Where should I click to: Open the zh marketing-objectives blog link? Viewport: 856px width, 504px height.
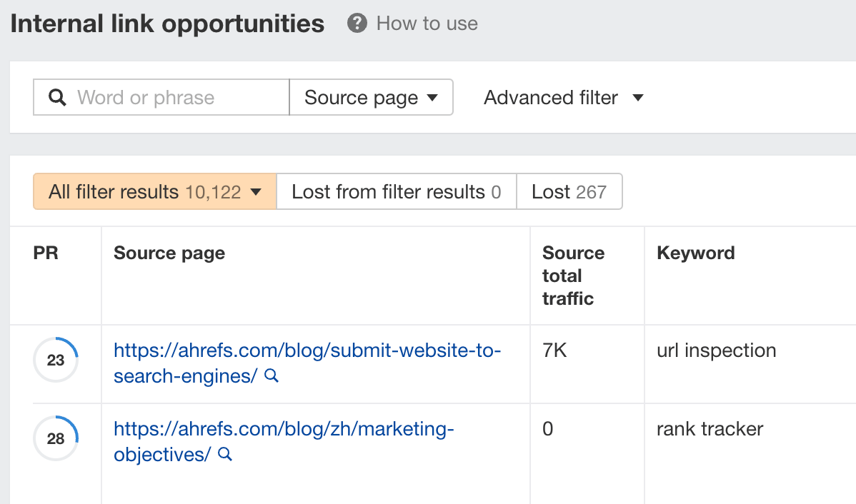[x=283, y=428]
